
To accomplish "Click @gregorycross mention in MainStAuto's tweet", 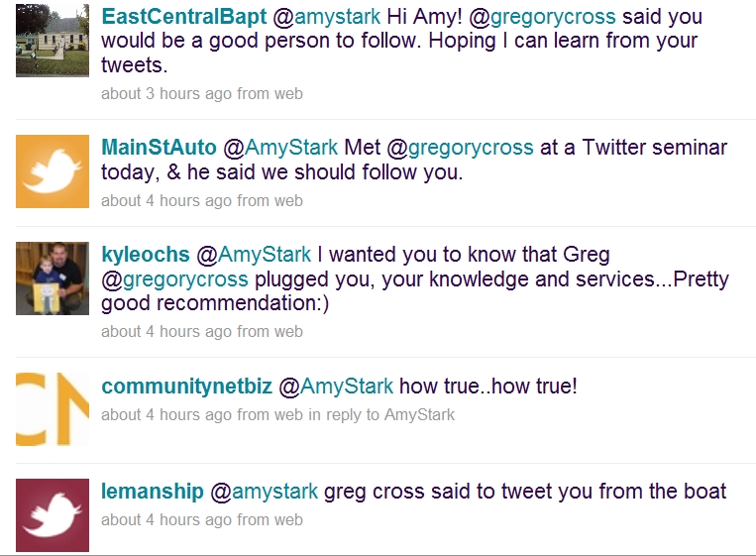I will (471, 148).
